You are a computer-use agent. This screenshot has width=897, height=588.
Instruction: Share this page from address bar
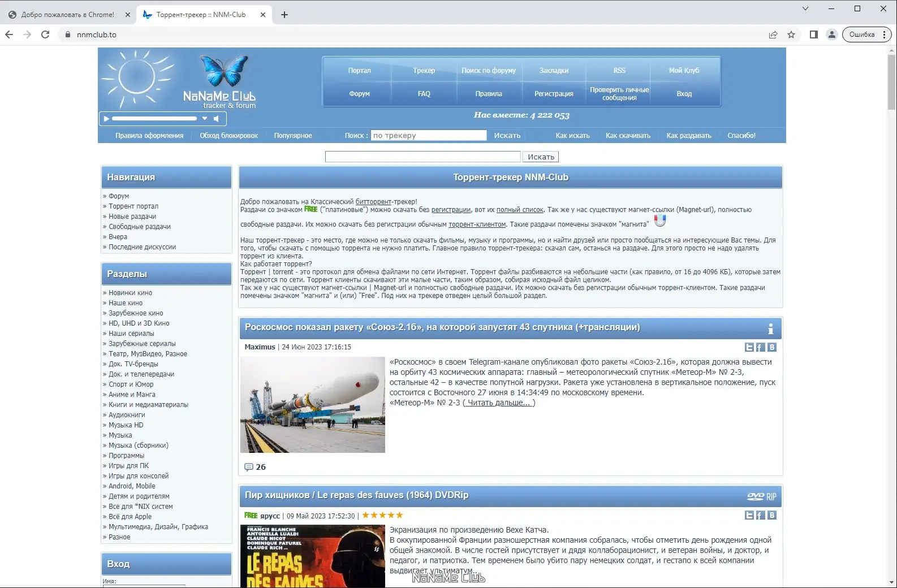tap(773, 34)
